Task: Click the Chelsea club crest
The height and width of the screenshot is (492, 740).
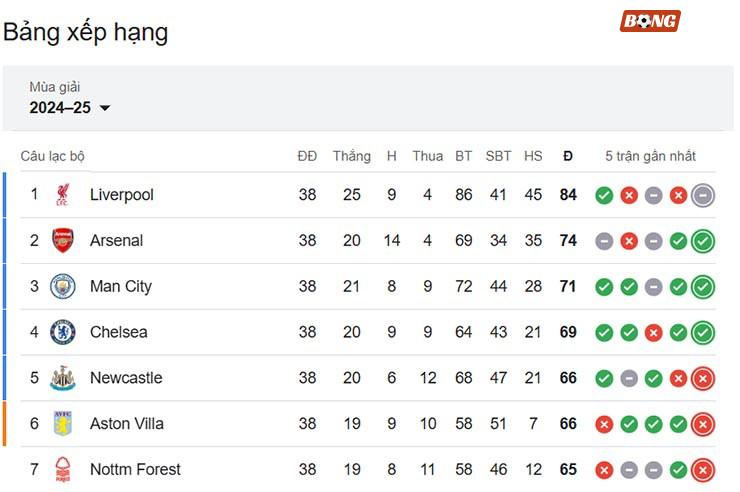Action: pyautogui.click(x=63, y=332)
